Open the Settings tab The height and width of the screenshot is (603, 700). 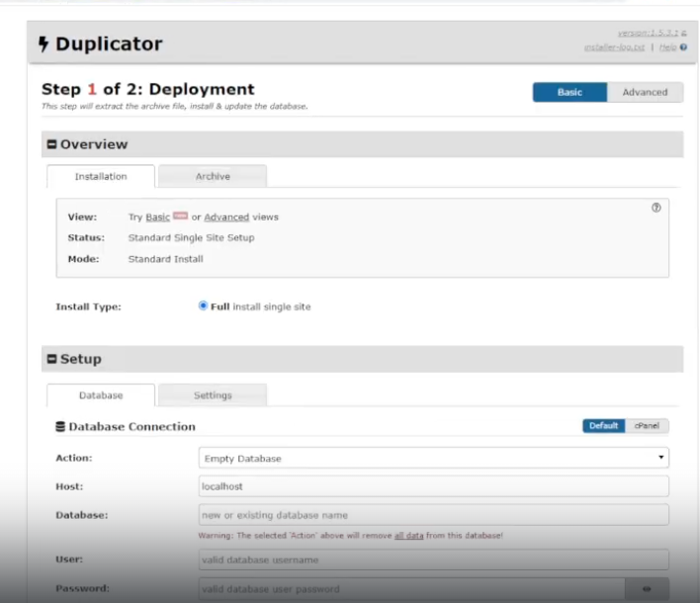pyautogui.click(x=213, y=395)
